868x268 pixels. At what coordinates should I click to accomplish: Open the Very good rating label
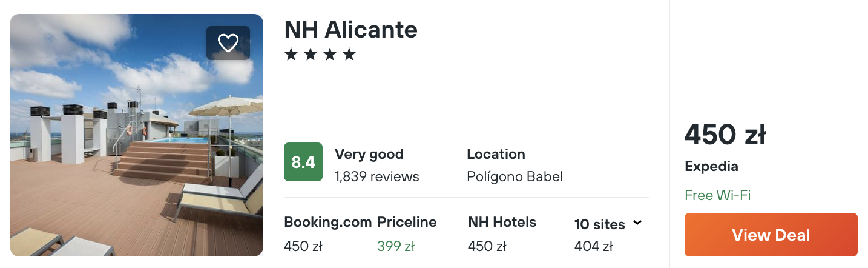[369, 154]
